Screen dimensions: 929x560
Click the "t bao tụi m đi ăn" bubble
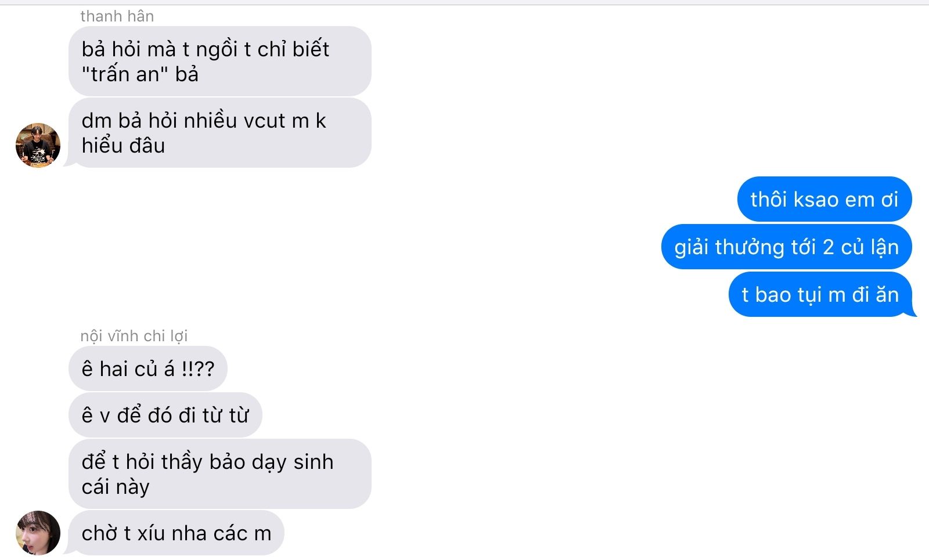820,294
